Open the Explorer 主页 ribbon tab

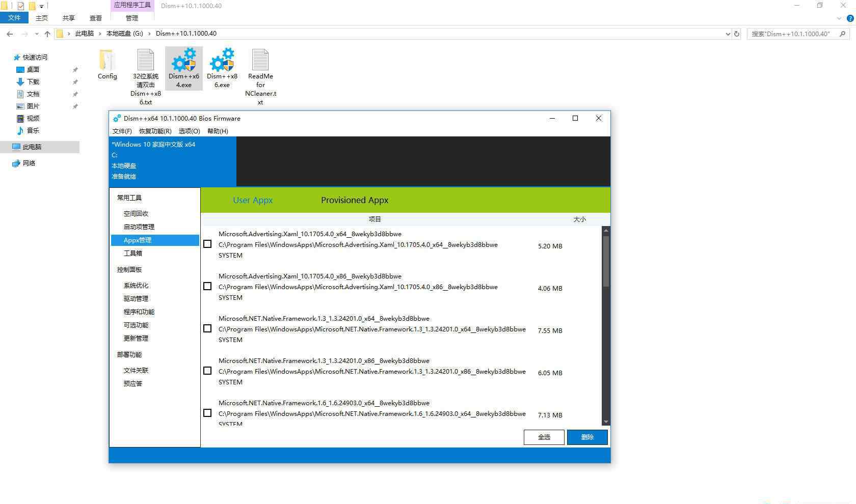coord(42,18)
